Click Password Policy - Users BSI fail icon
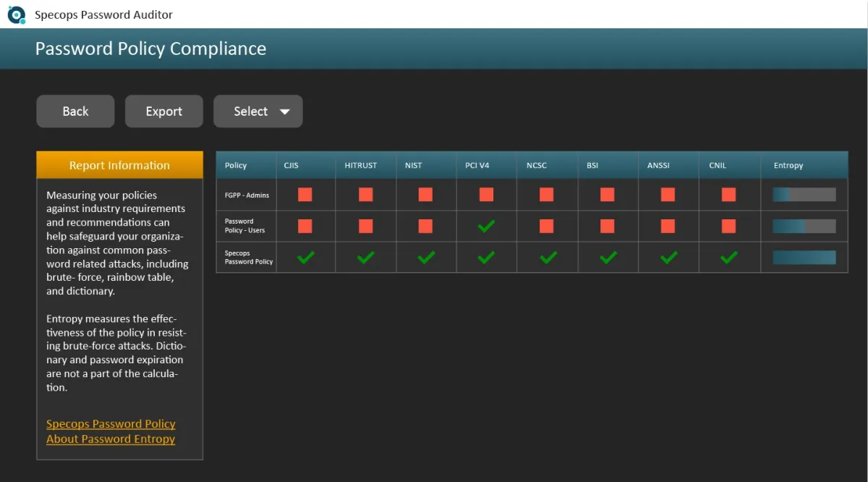This screenshot has height=482, width=868. coord(607,226)
